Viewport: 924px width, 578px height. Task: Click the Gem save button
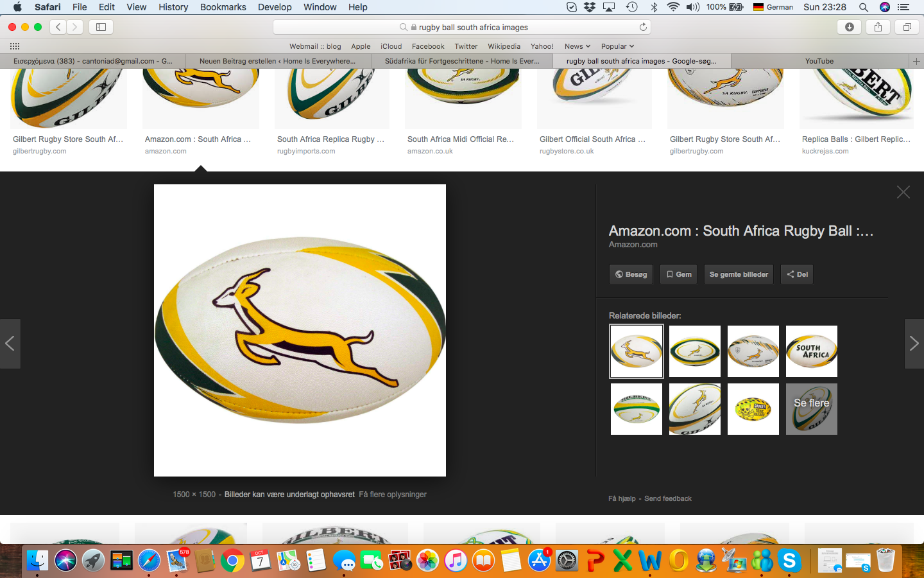678,274
